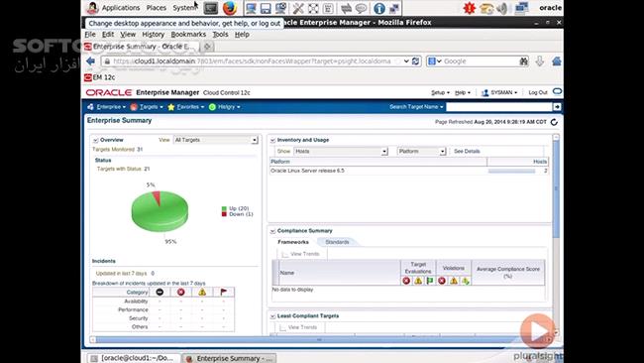The width and height of the screenshot is (644, 363).
Task: Open the Targets menu
Action: pyautogui.click(x=147, y=107)
